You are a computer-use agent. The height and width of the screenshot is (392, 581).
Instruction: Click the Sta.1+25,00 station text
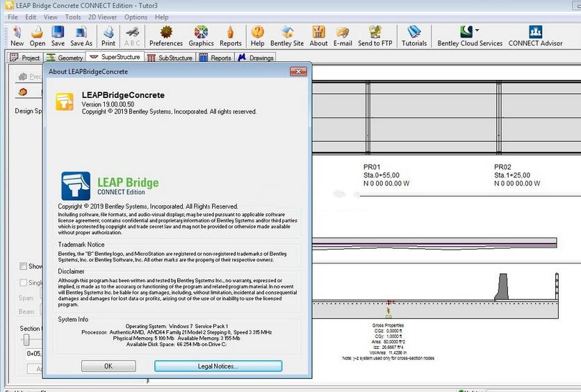(512, 175)
